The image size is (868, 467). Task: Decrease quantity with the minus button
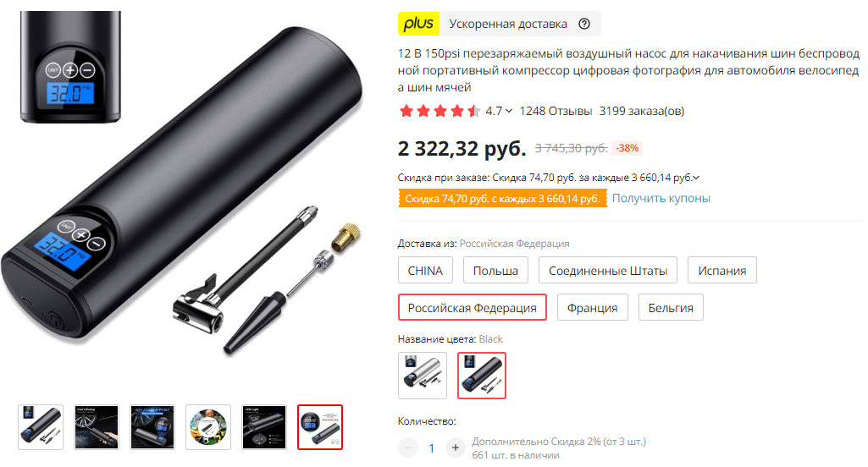click(x=408, y=448)
